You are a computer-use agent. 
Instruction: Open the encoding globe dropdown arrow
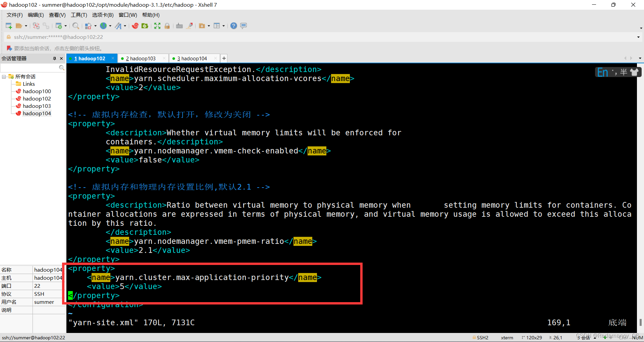(x=111, y=26)
